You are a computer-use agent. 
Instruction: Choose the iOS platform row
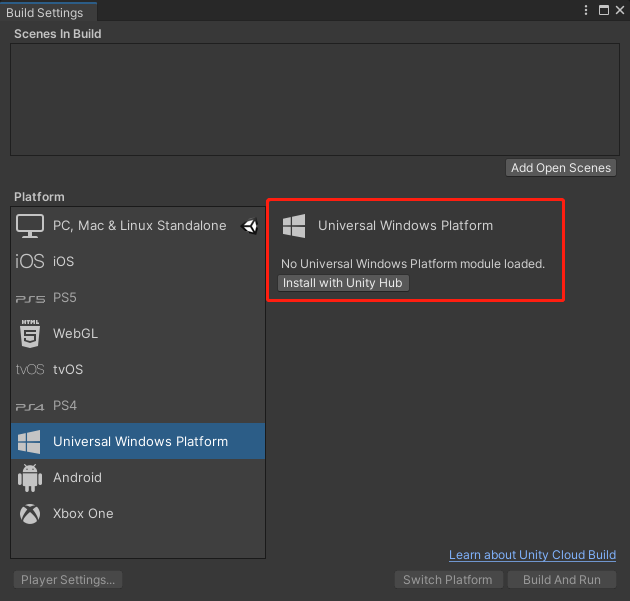tap(138, 261)
